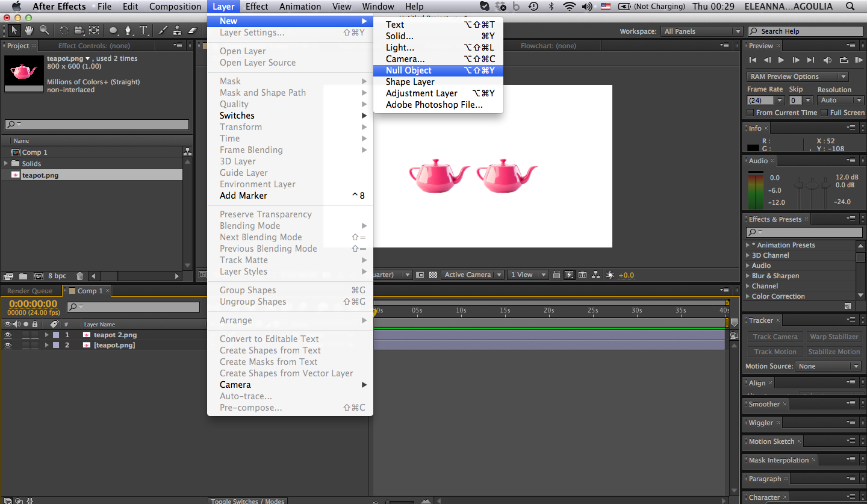Select the Hand tool

[x=29, y=30]
